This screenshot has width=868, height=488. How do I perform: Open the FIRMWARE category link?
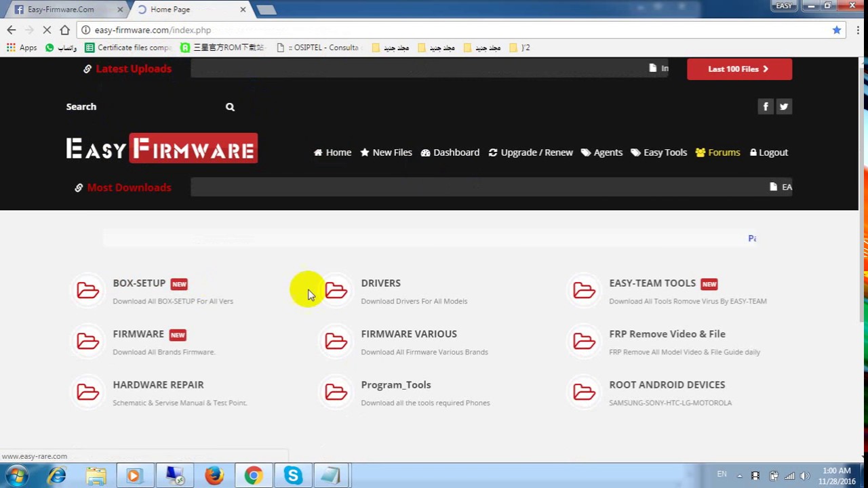pos(138,334)
